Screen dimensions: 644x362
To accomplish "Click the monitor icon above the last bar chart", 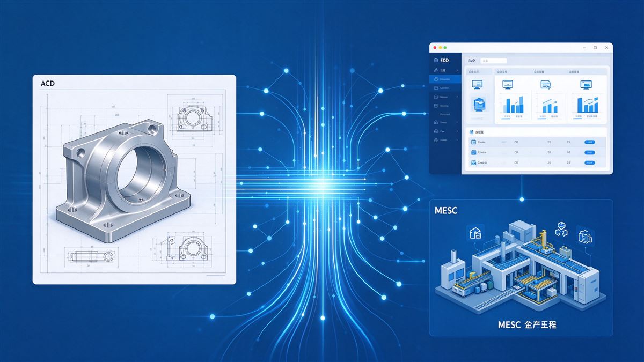I will [586, 85].
